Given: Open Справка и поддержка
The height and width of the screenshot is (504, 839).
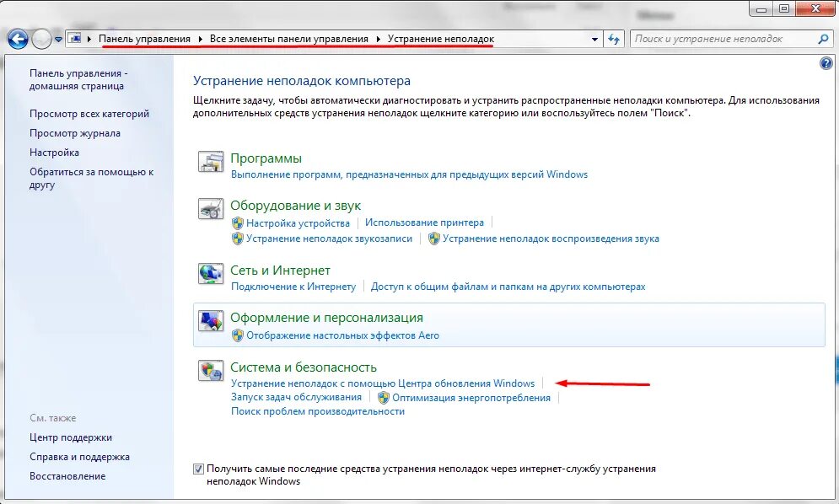Looking at the screenshot, I should click(79, 457).
